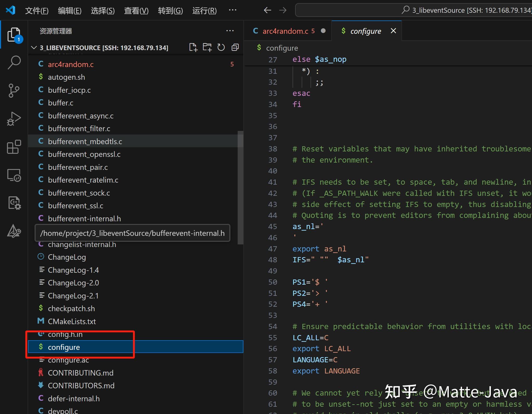
Task: Close the configure editor tab
Action: click(x=393, y=31)
